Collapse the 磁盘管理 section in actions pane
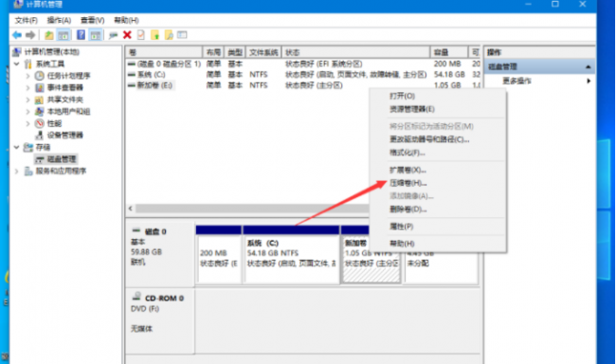The width and height of the screenshot is (616, 364). coord(589,66)
